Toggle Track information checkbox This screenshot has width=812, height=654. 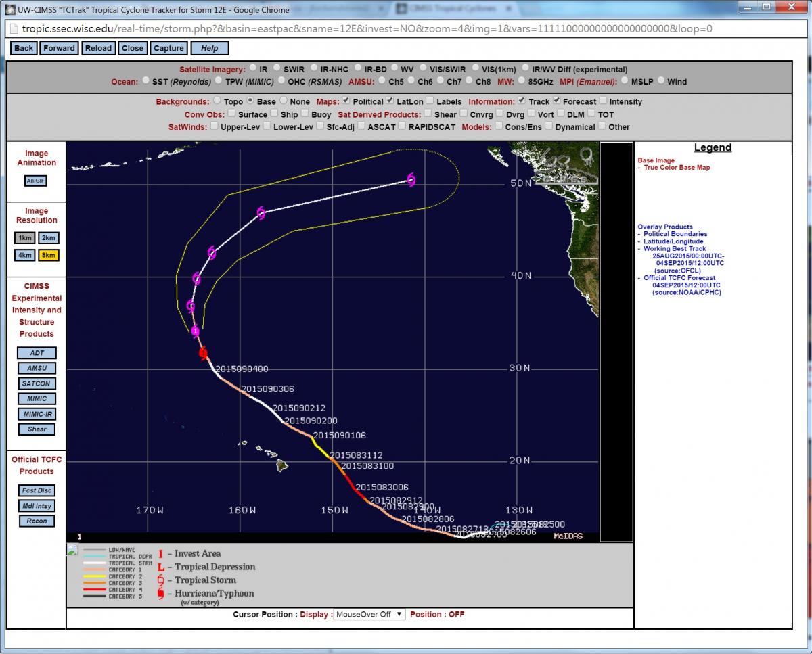[x=522, y=101]
